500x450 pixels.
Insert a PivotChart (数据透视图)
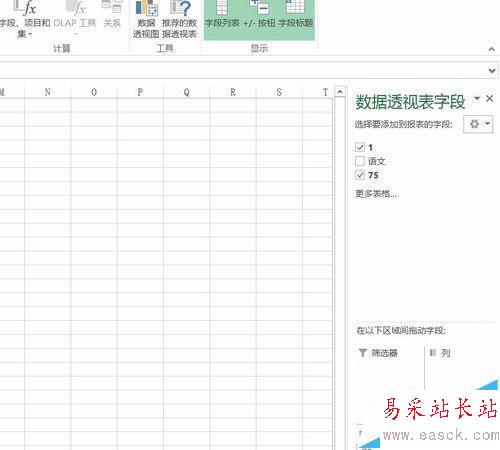(146, 19)
